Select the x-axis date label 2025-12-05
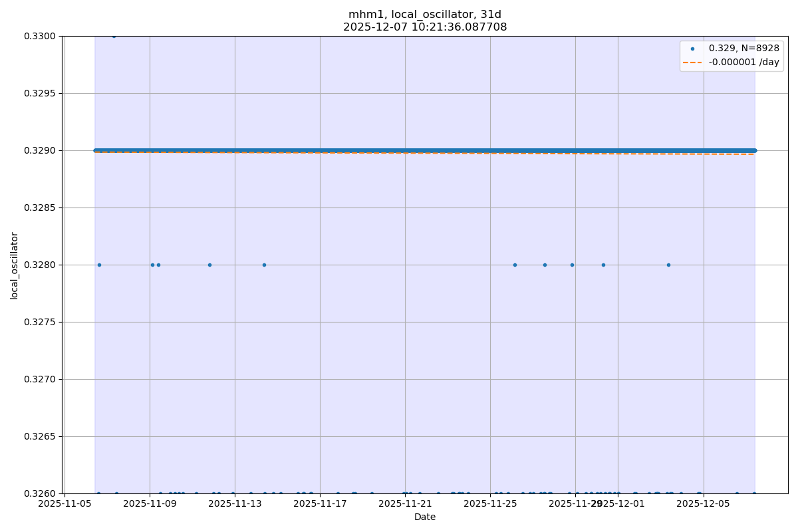The image size is (798, 532). (x=704, y=504)
